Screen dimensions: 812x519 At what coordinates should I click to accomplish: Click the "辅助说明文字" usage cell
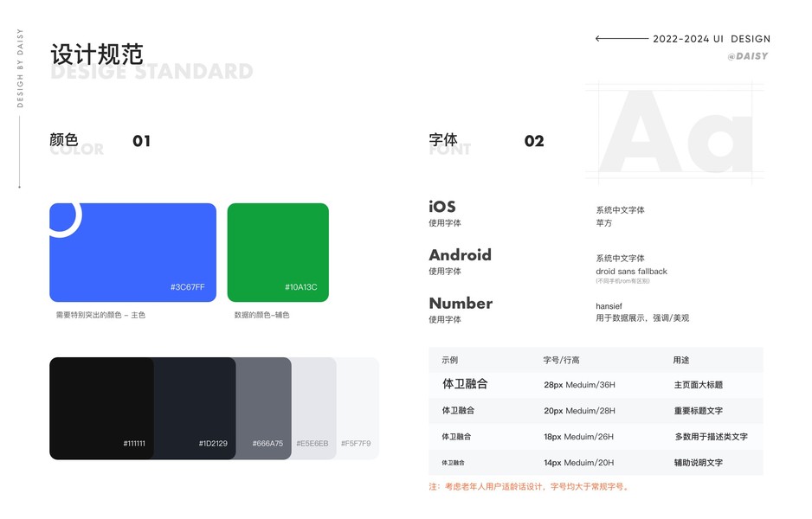(x=698, y=462)
